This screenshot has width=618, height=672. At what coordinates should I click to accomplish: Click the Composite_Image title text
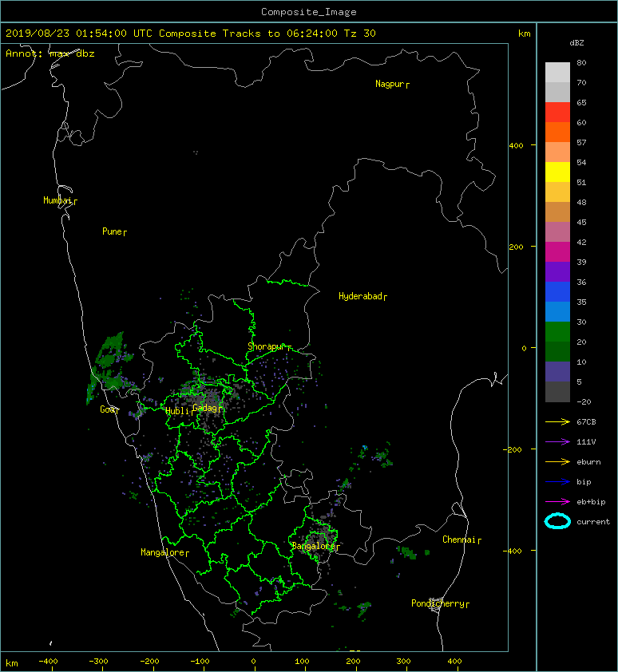click(309, 12)
